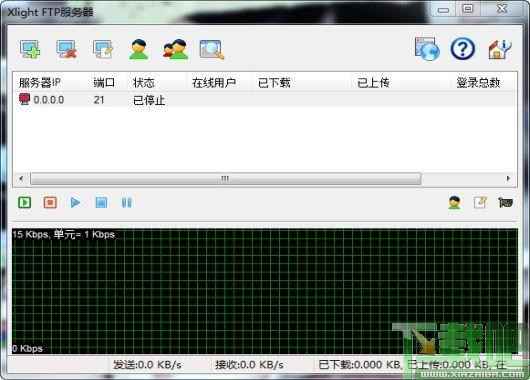Sort by 已下载 column header
530x380 pixels.
[x=302, y=82]
